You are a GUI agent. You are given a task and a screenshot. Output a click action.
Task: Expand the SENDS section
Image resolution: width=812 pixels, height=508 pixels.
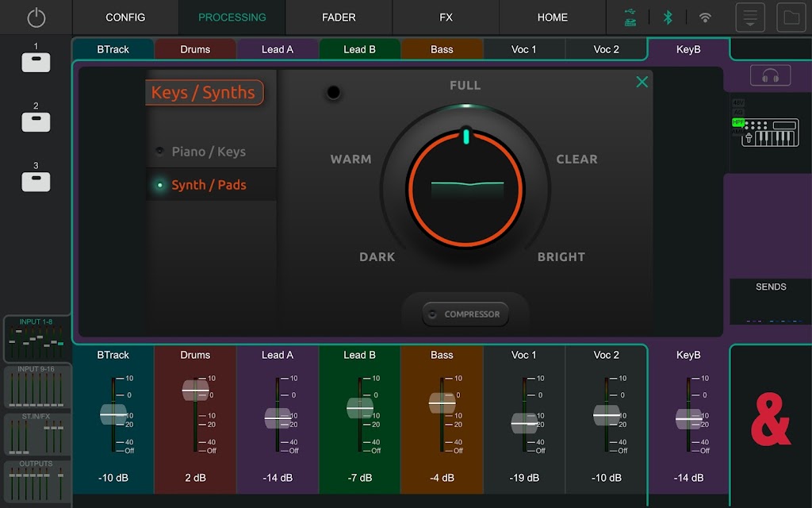[x=770, y=287]
